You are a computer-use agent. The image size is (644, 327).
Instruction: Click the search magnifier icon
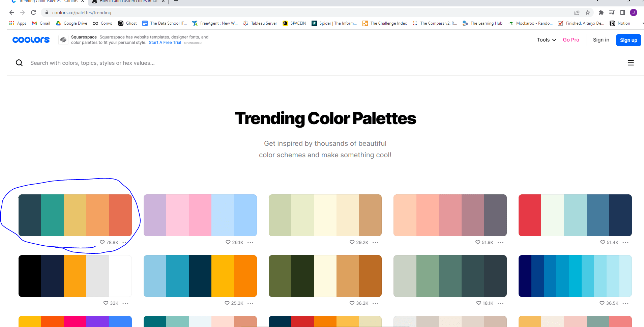click(x=19, y=63)
